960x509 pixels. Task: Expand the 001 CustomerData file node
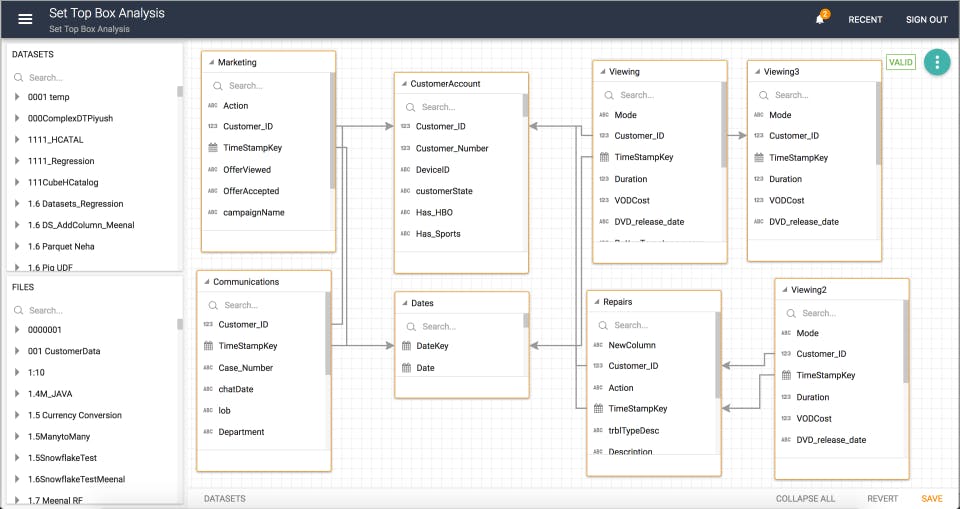pyautogui.click(x=17, y=351)
